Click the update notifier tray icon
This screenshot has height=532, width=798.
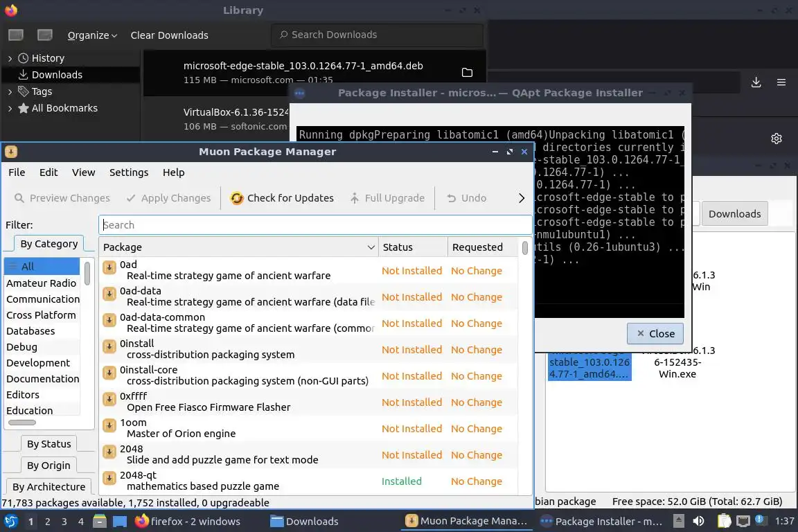759,520
